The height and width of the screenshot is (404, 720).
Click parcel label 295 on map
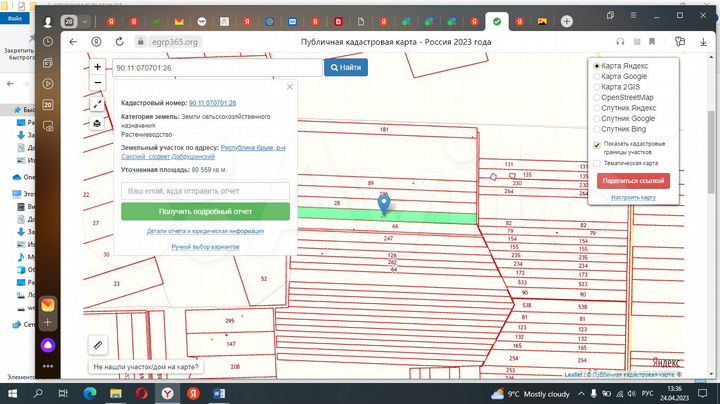point(230,321)
